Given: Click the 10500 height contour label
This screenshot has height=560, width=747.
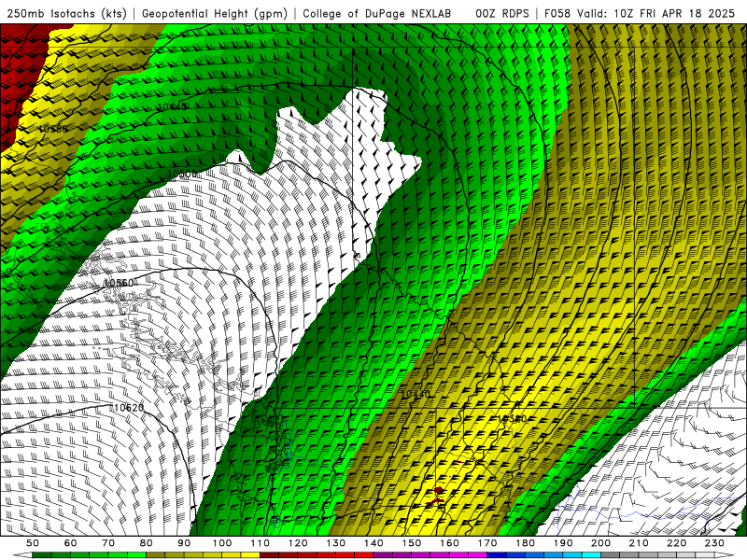Looking at the screenshot, I should pyautogui.click(x=182, y=175).
